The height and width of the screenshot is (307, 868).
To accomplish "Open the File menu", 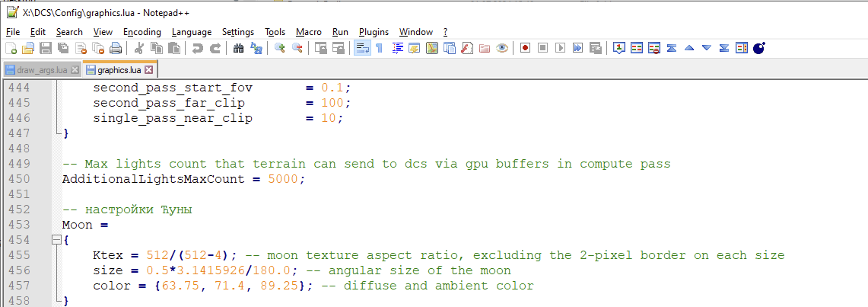I will click(x=13, y=31).
